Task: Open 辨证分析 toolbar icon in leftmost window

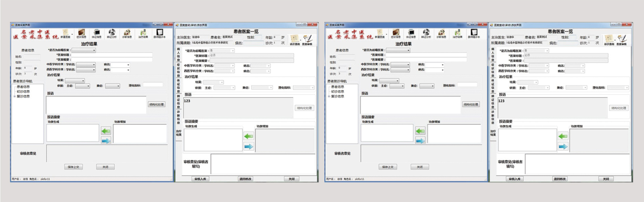Action: click(x=112, y=33)
